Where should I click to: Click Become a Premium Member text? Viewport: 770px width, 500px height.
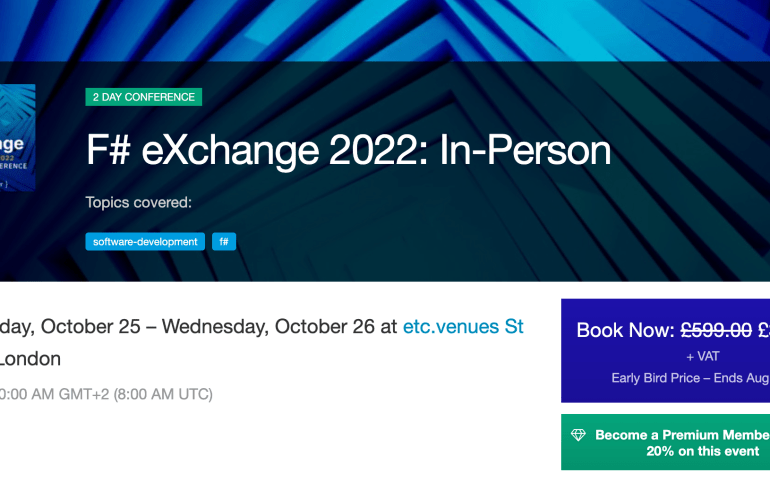(682, 435)
